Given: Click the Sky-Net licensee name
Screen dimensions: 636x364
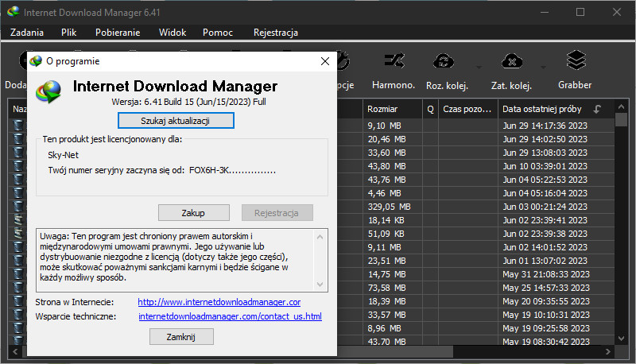Looking at the screenshot, I should click(x=64, y=155).
